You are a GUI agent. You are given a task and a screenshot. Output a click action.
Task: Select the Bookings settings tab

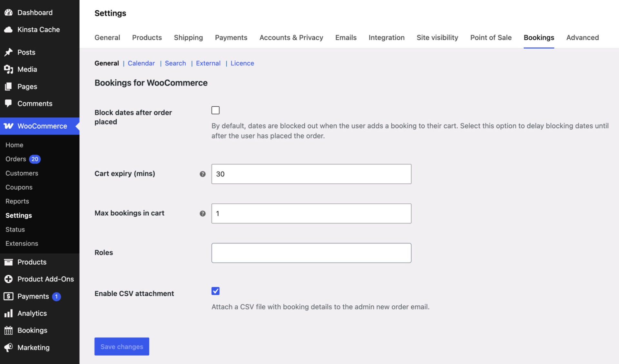[539, 37]
